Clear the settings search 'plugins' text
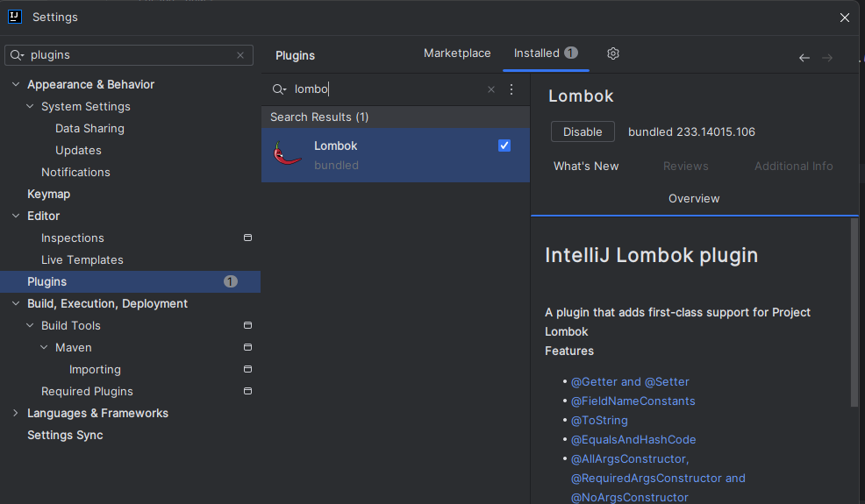 [x=240, y=55]
